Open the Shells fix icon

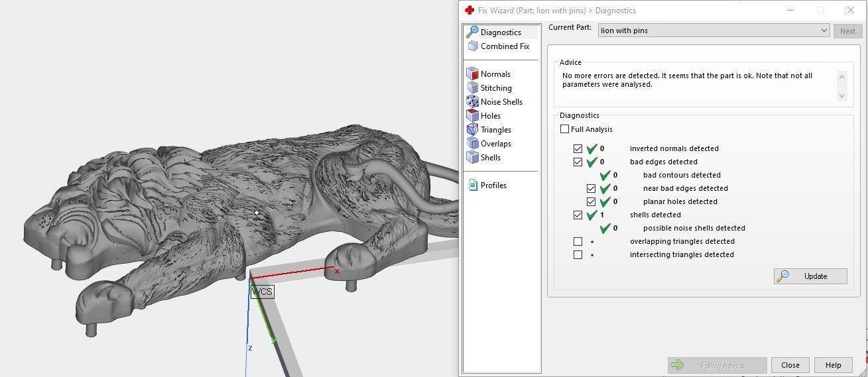[x=472, y=158]
